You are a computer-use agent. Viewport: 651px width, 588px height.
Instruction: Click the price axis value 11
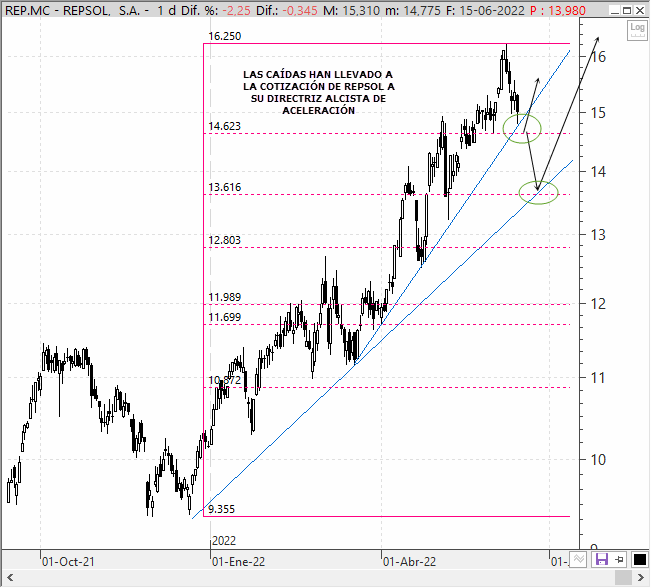point(598,378)
